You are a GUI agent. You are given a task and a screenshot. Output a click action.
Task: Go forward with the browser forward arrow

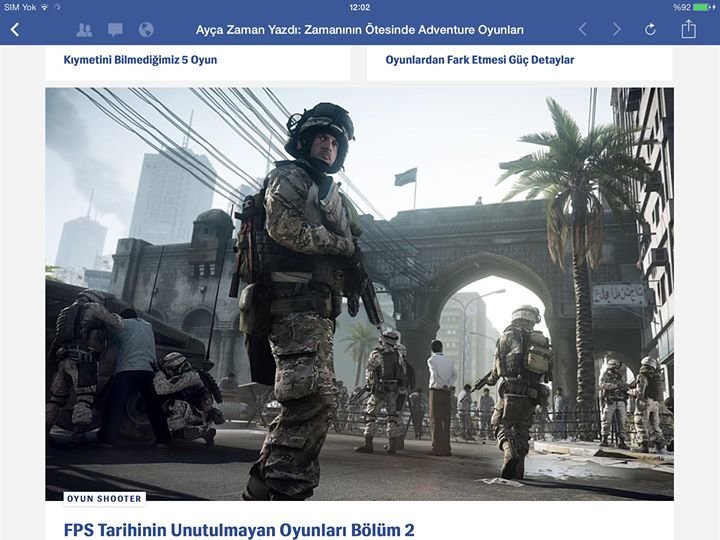pyautogui.click(x=616, y=30)
